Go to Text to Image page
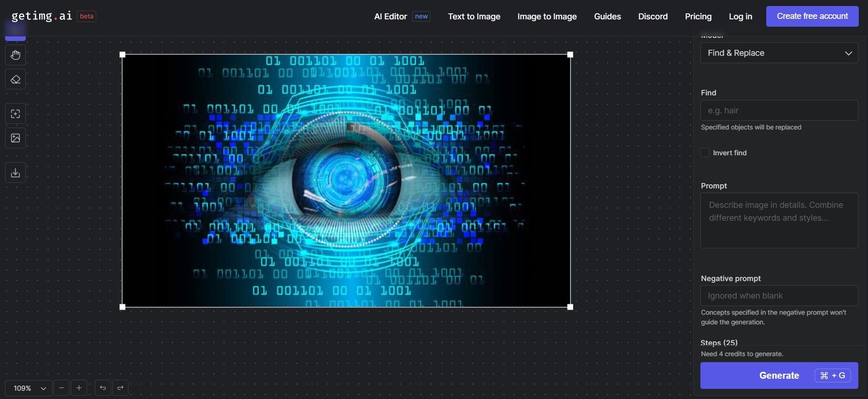Viewport: 868px width, 399px height. [x=474, y=17]
